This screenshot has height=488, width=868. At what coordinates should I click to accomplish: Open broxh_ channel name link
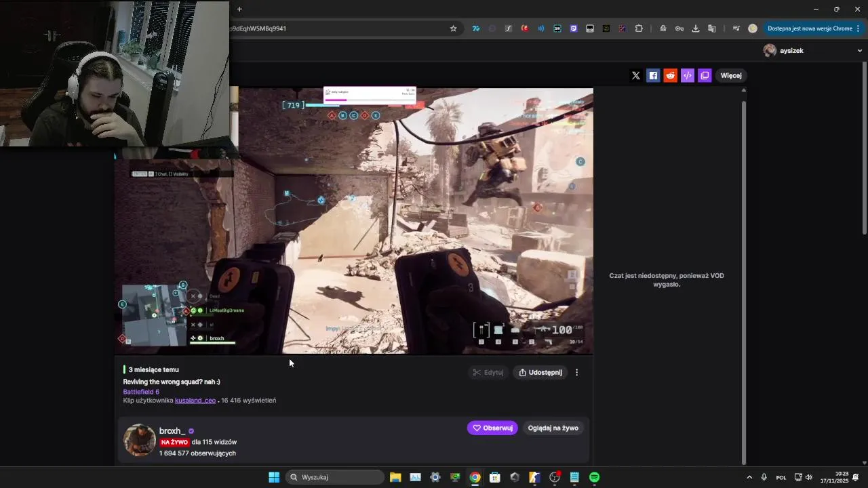point(172,431)
